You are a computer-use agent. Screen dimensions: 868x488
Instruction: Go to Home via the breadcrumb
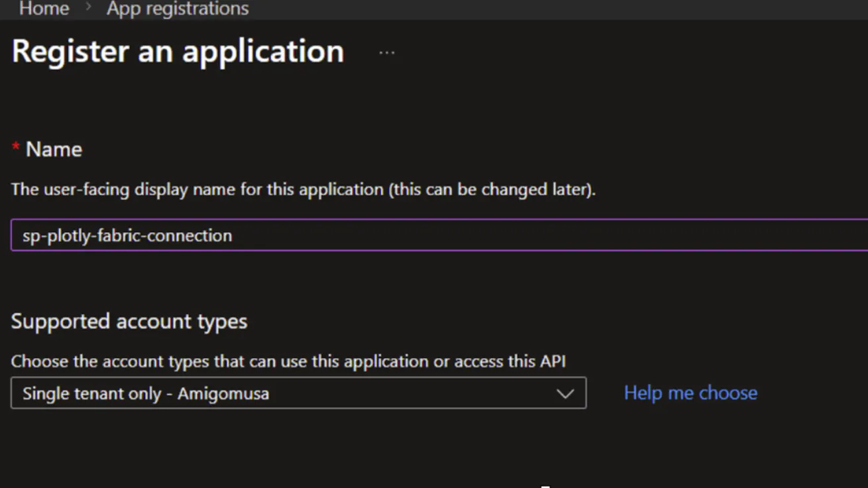click(43, 9)
